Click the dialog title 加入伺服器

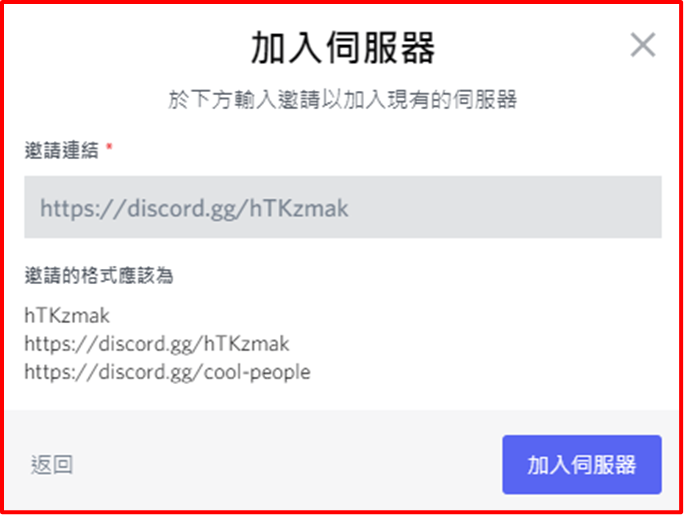pos(342,48)
